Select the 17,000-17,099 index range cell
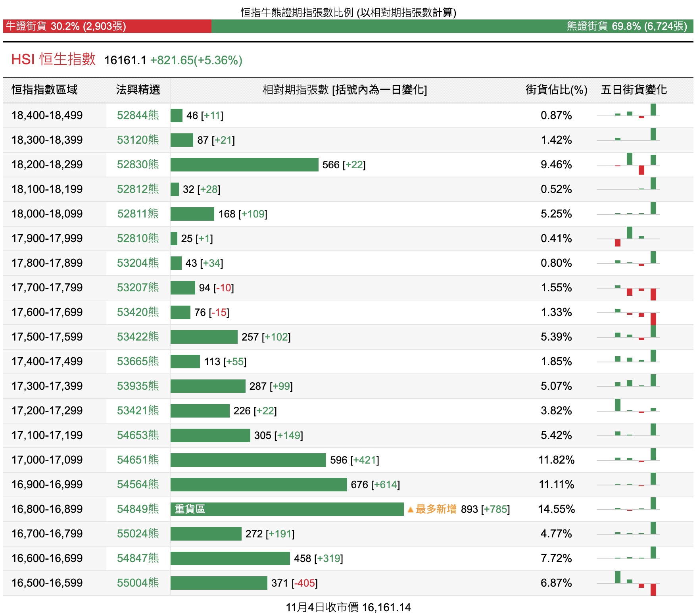The width and height of the screenshot is (699, 616). point(47,460)
